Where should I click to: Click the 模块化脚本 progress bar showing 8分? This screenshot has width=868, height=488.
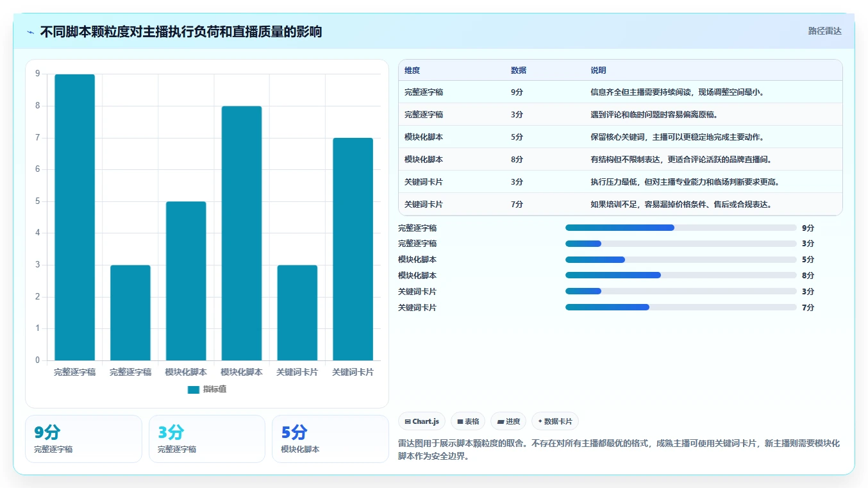pyautogui.click(x=681, y=275)
